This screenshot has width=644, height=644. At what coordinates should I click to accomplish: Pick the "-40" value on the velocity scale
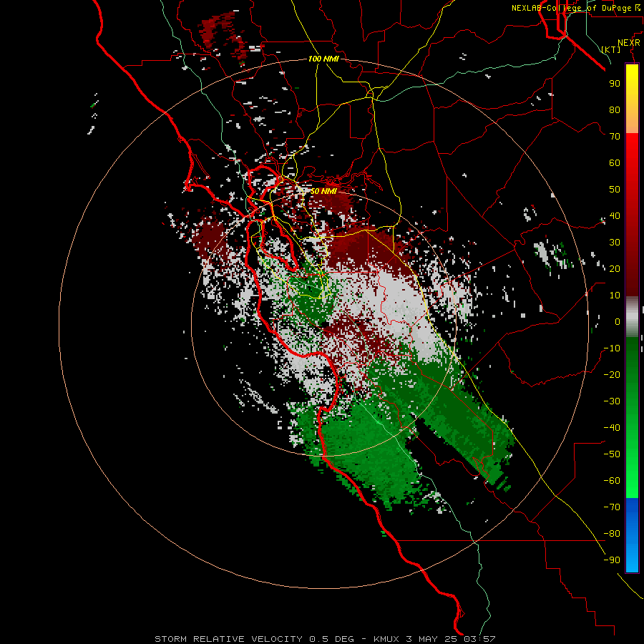point(612,428)
